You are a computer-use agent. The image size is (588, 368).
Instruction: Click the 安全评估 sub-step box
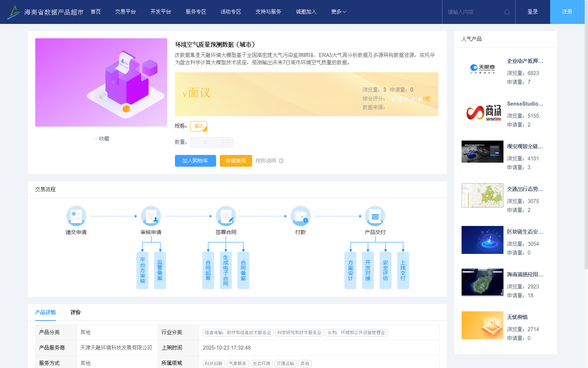tap(386, 270)
